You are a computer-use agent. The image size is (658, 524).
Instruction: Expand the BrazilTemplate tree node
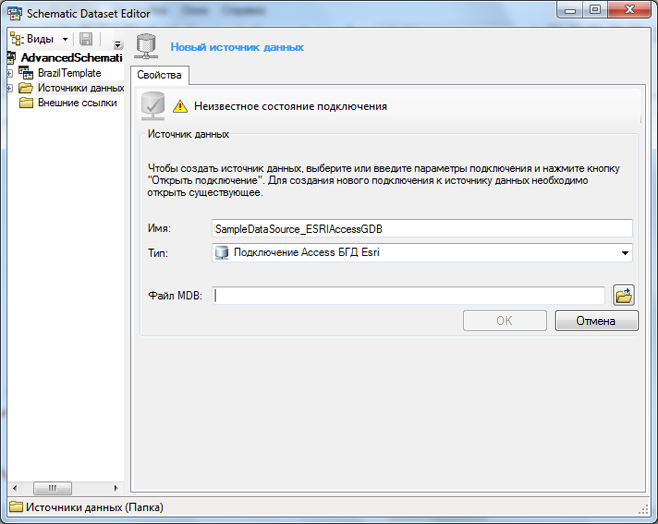tap(10, 73)
